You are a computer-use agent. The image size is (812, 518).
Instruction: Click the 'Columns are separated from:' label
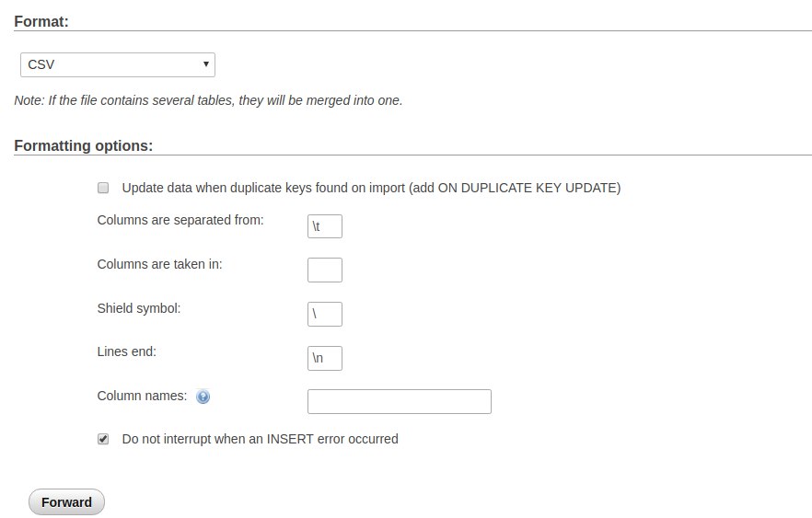pyautogui.click(x=180, y=220)
